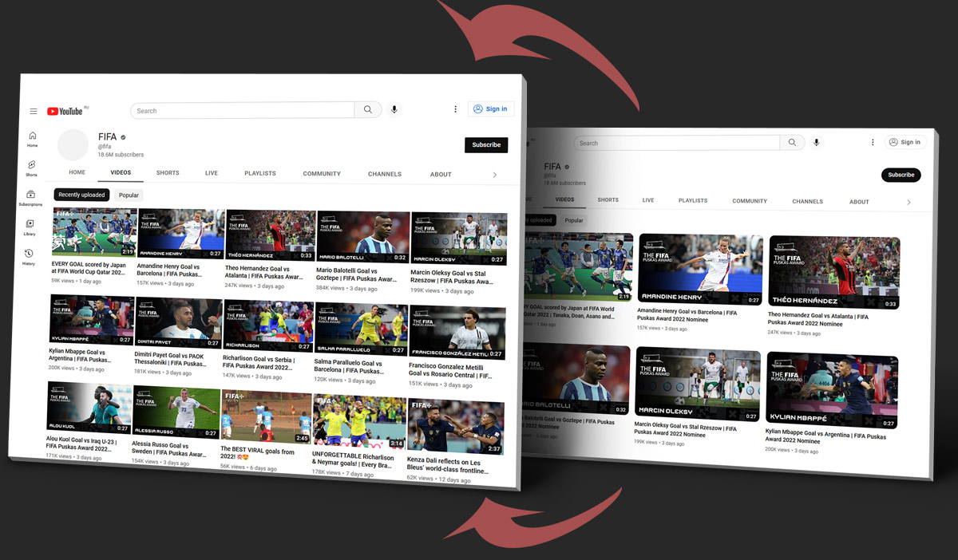Image resolution: width=958 pixels, height=560 pixels.
Task: Select the Shorts icon in the sidebar
Action: [x=31, y=166]
